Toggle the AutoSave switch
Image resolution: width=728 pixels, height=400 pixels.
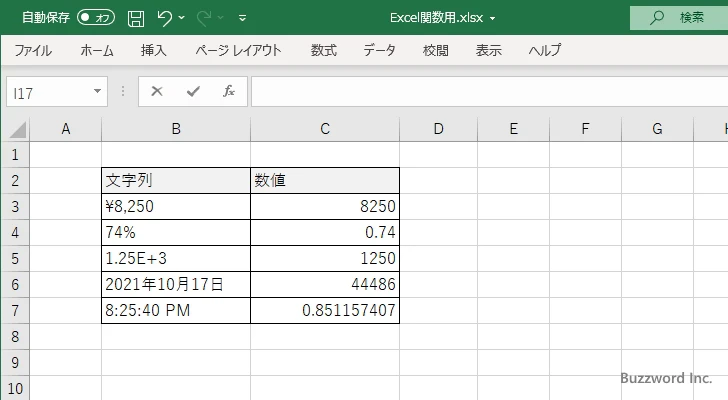[x=96, y=18]
